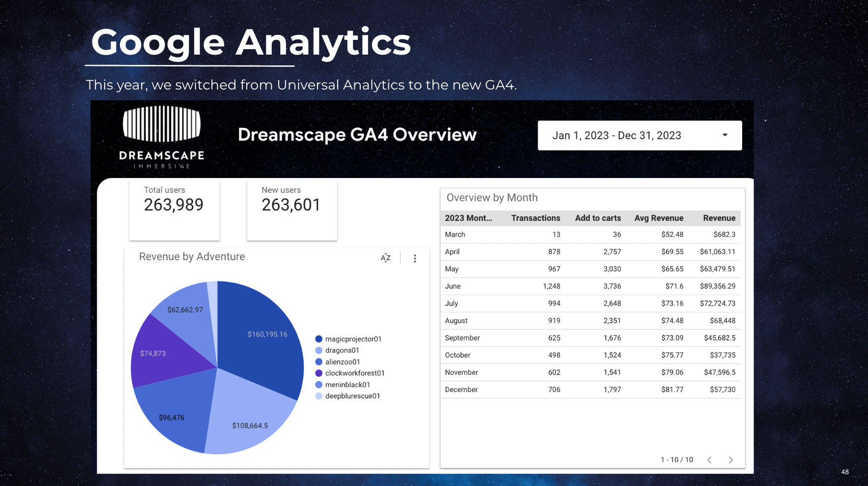Sort table by Avg Revenue column header

(x=659, y=218)
